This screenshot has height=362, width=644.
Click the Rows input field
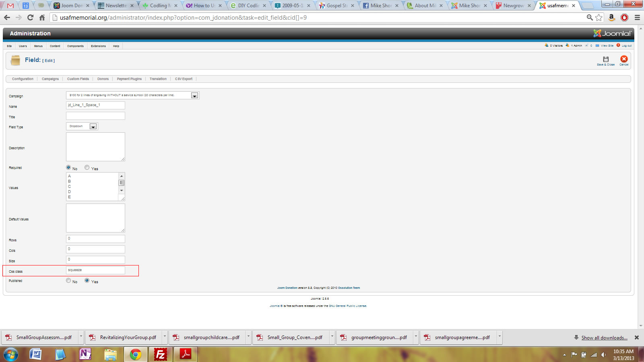tap(95, 239)
